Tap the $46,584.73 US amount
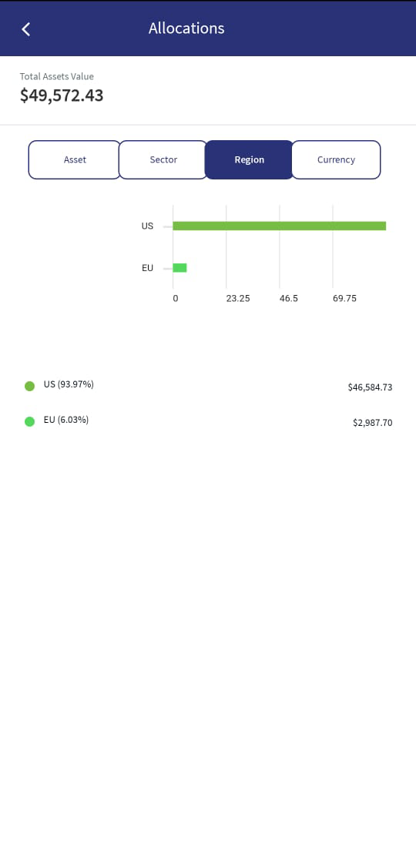This screenshot has width=416, height=868. 370,387
